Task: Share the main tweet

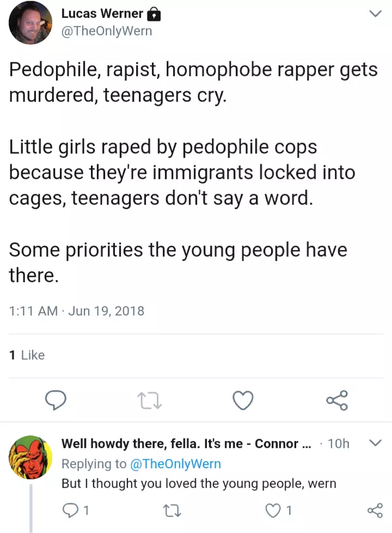Action: click(336, 401)
